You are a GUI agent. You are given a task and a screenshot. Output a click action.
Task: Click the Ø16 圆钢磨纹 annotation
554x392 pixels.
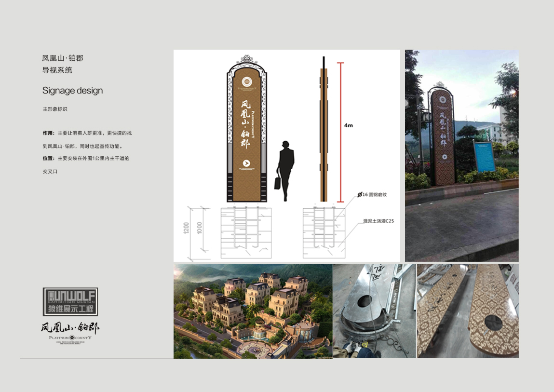372,195
